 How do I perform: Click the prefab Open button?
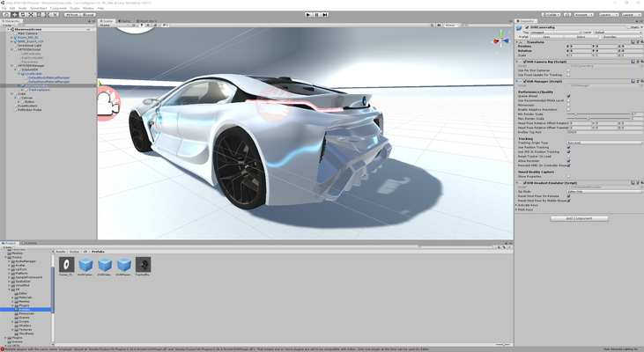pos(547,36)
